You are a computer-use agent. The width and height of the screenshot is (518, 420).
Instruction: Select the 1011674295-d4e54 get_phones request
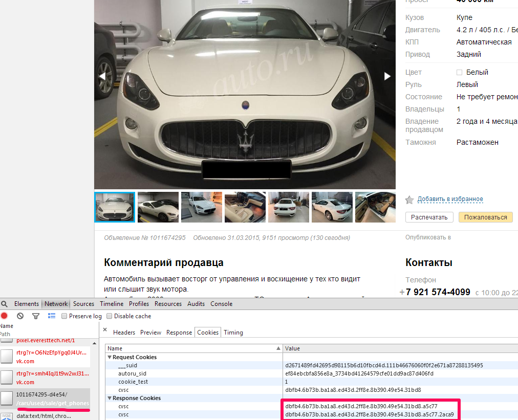click(45, 399)
